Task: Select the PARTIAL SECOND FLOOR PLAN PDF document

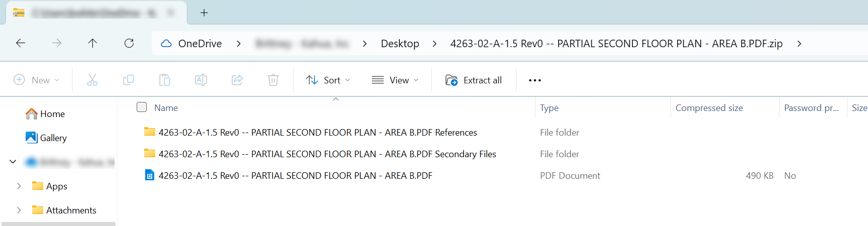Action: point(295,175)
